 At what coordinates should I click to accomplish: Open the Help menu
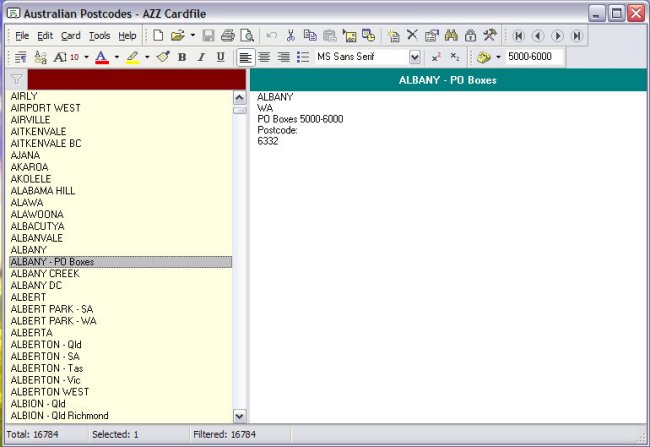click(127, 36)
